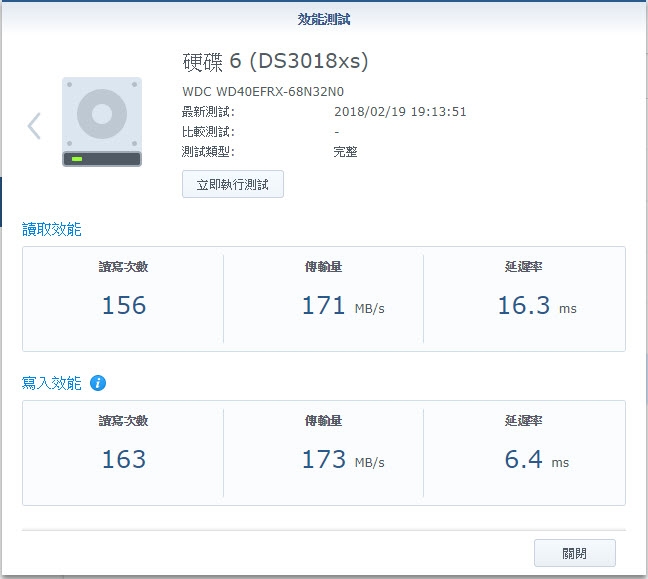Viewport: 648px width, 579px height.
Task: Select the 效能測試 dialog title
Action: point(324,19)
